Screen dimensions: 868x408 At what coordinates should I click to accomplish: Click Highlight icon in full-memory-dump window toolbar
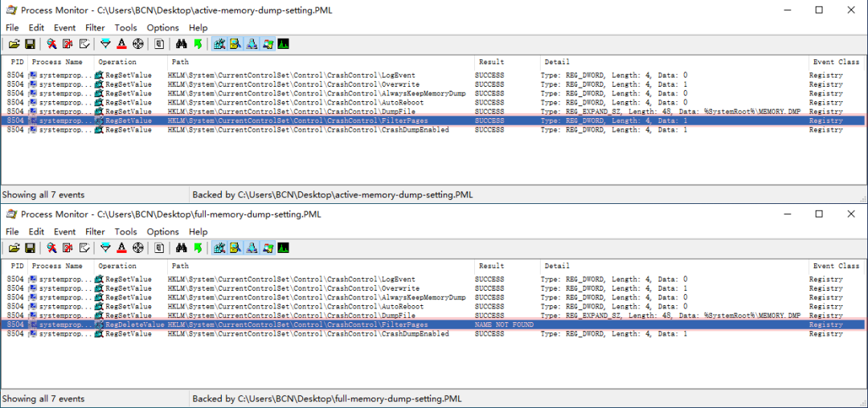tap(122, 248)
